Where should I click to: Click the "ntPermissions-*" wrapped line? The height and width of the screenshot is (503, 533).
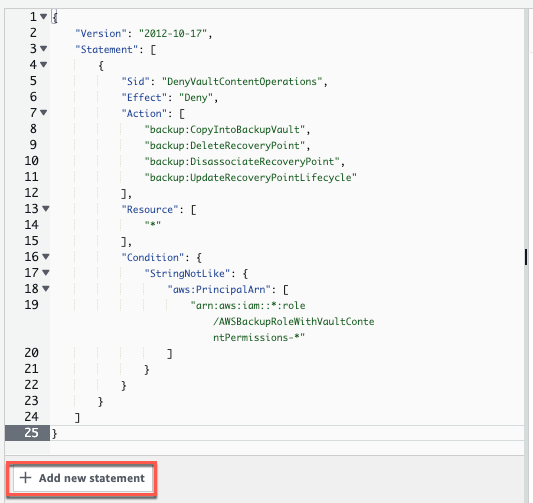(259, 337)
